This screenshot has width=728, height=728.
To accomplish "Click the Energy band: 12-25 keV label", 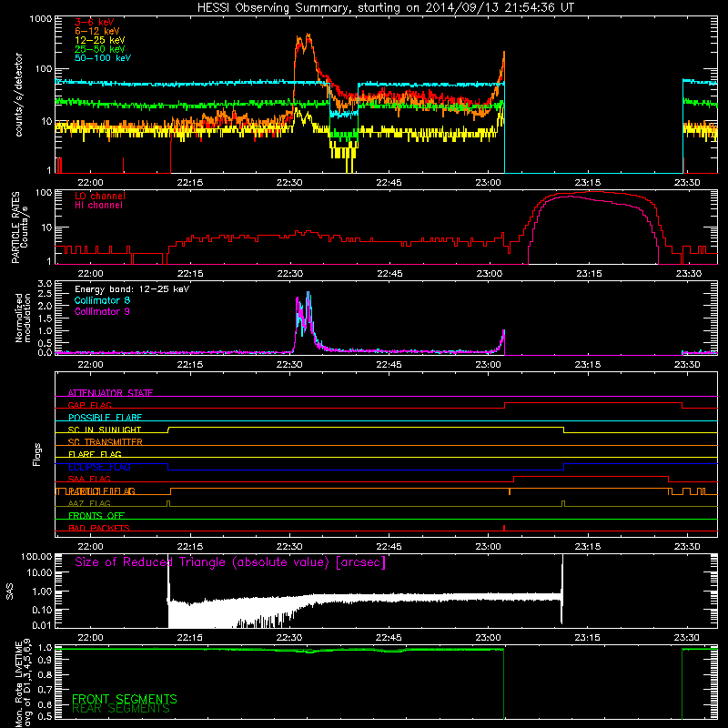I will tap(132, 289).
